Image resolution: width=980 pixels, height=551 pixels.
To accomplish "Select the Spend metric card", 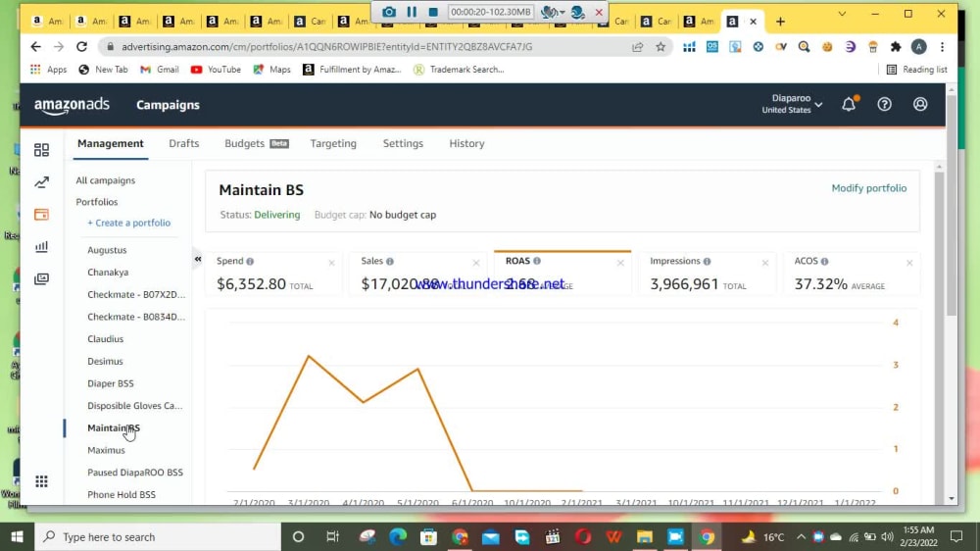I will click(x=274, y=274).
